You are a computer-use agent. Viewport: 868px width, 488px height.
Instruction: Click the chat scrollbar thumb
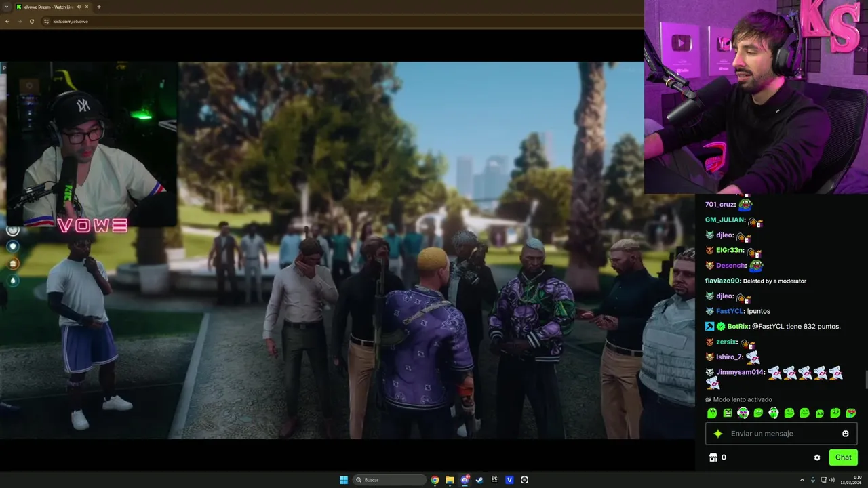click(x=865, y=380)
